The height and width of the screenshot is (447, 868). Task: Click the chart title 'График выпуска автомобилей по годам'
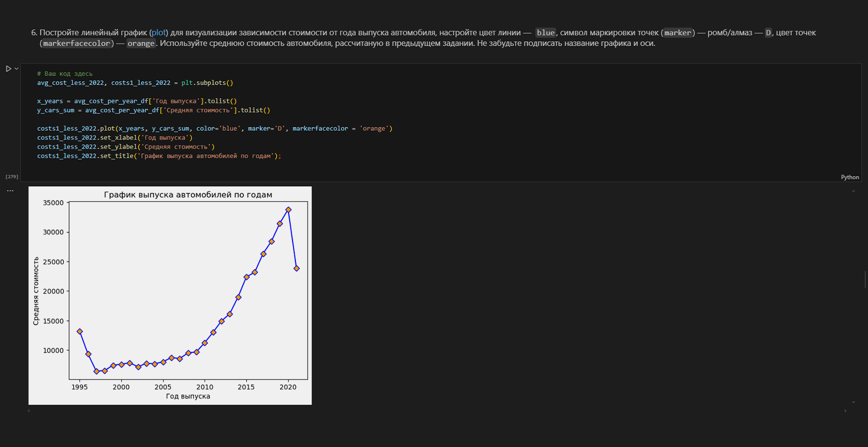tap(188, 195)
